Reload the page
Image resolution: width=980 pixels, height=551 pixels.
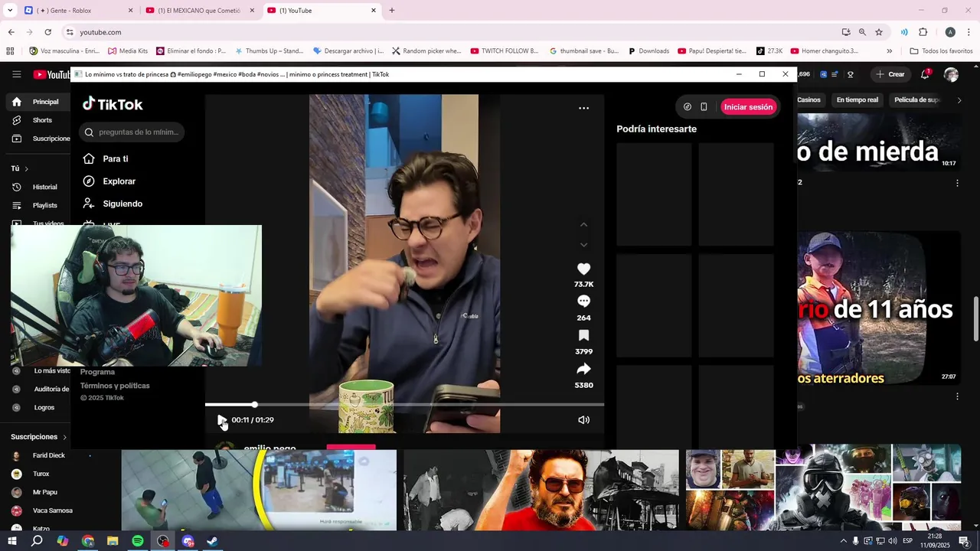(x=47, y=32)
